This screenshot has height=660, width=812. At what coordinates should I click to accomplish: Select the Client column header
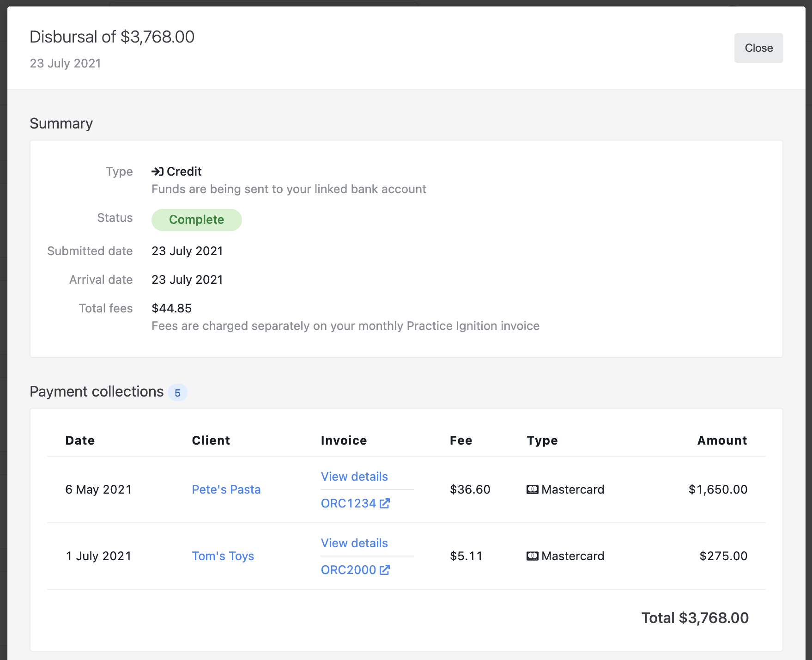(x=211, y=440)
